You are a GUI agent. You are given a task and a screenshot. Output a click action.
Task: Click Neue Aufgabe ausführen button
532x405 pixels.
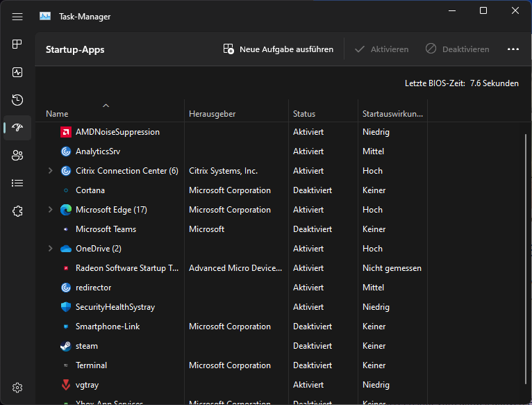coord(278,49)
